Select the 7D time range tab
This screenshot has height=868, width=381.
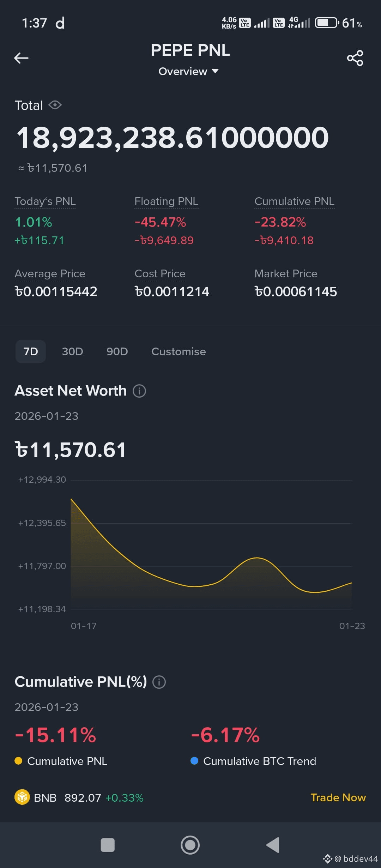(x=31, y=351)
